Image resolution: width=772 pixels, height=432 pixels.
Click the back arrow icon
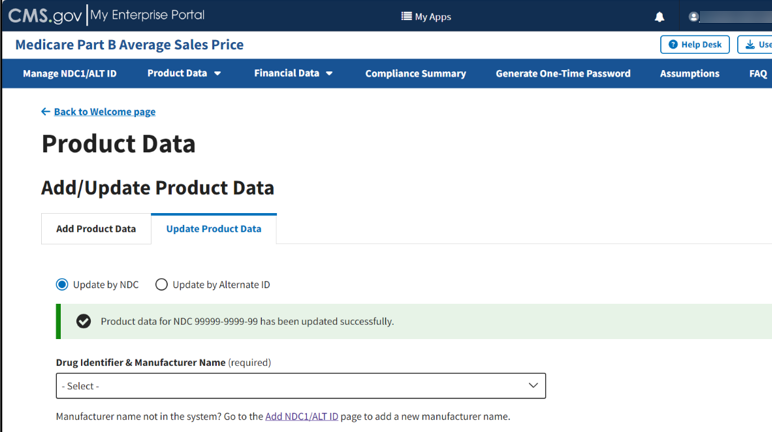tap(46, 112)
